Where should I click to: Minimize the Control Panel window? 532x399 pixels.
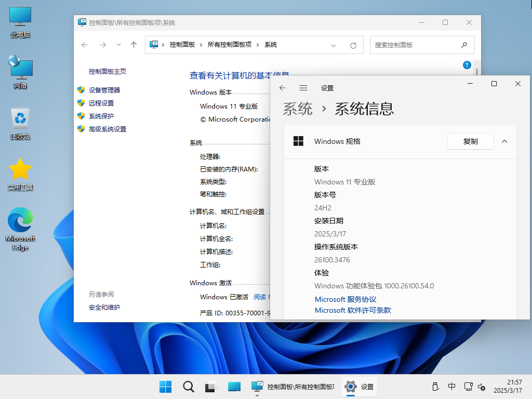coord(422,22)
